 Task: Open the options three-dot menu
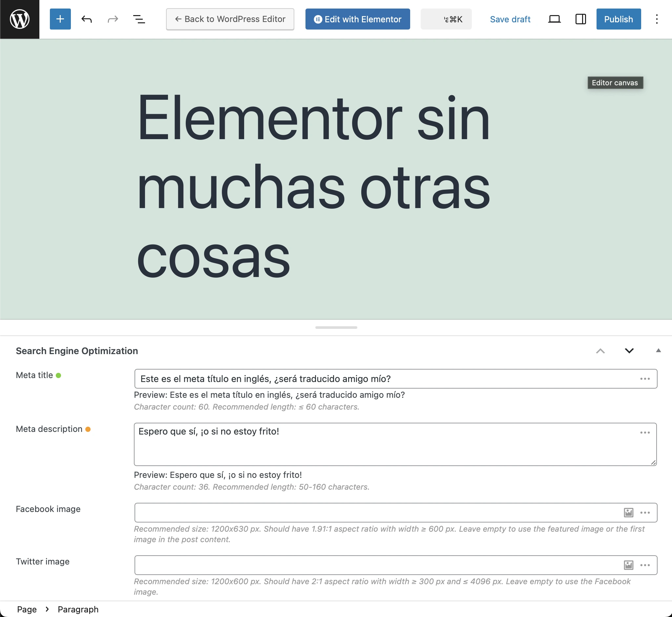pos(657,19)
